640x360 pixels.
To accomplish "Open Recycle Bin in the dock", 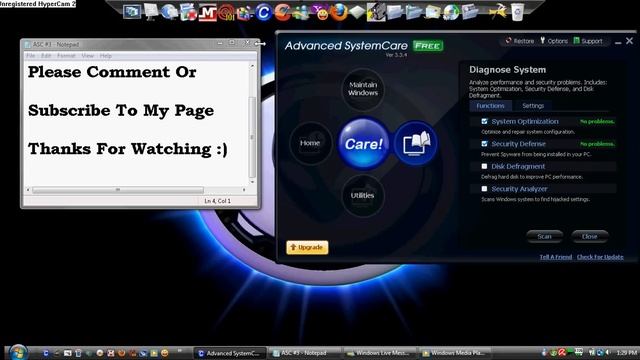I will (x=518, y=12).
